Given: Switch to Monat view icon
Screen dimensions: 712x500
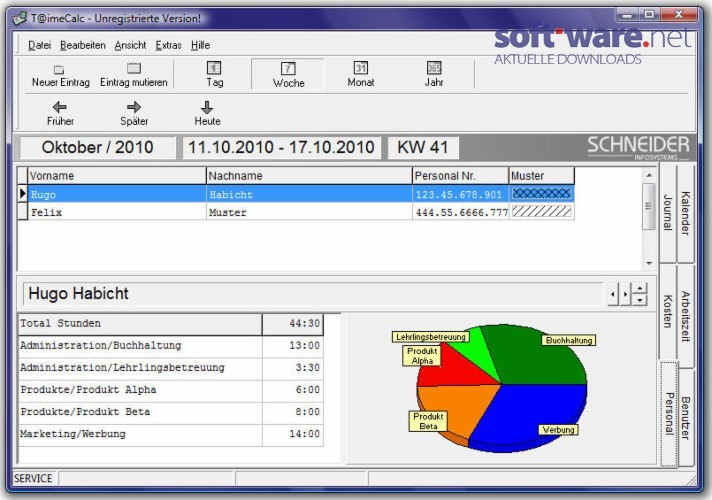Looking at the screenshot, I should pyautogui.click(x=361, y=68).
